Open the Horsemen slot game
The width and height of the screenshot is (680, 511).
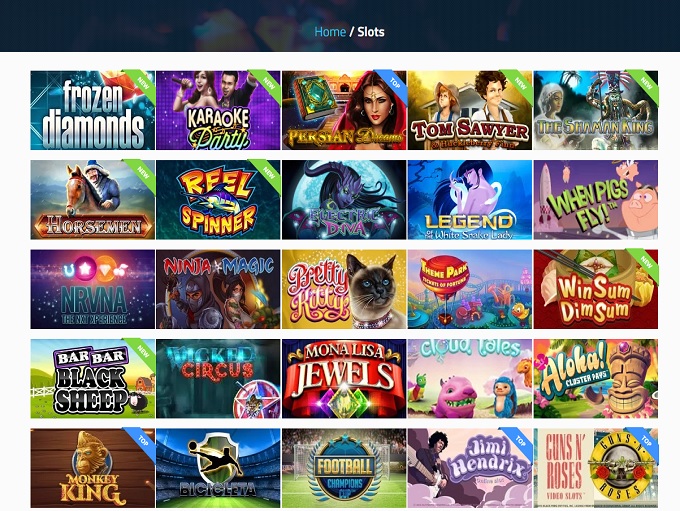point(92,200)
